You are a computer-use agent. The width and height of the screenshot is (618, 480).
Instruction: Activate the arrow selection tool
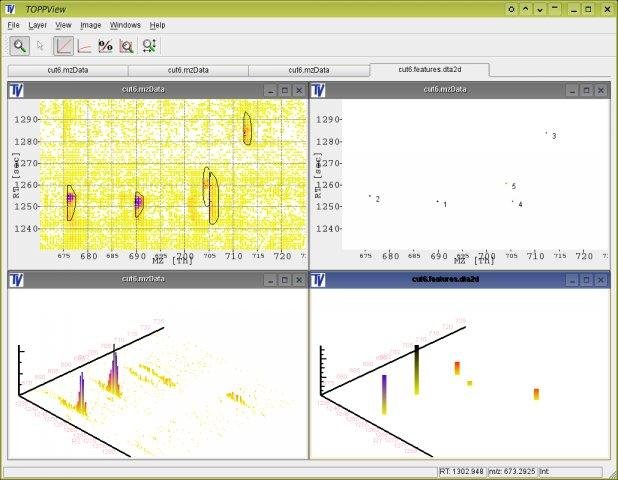pyautogui.click(x=40, y=46)
